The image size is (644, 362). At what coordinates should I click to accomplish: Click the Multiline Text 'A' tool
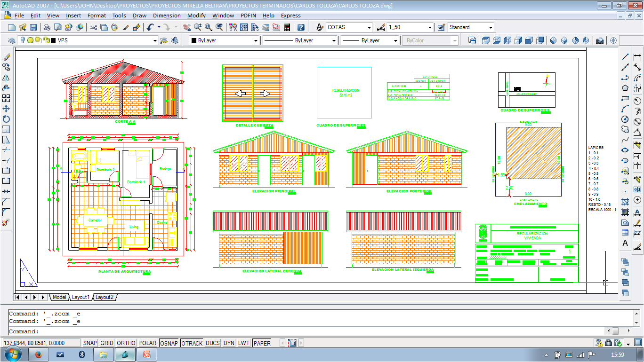click(x=625, y=243)
